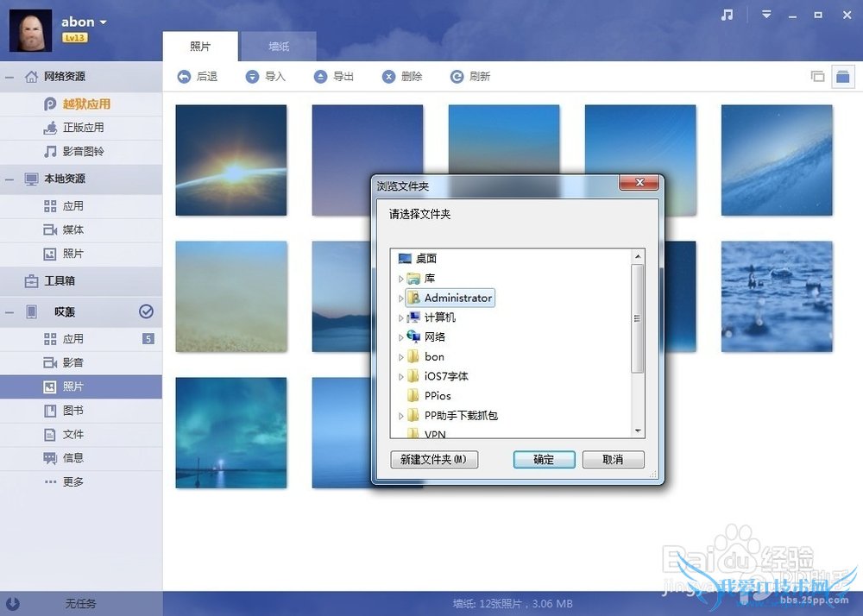Click the 删除 delete toolbar button

[x=402, y=77]
